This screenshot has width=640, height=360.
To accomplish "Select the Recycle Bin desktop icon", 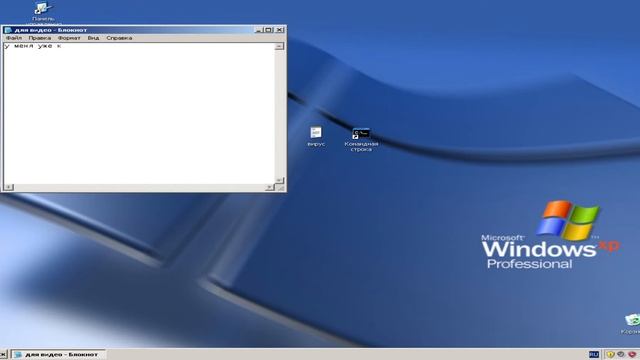I will (x=632, y=324).
